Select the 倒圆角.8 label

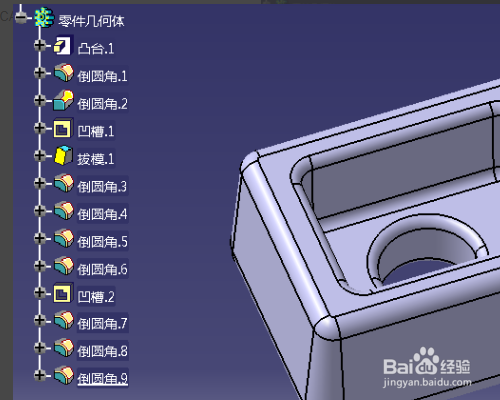102,351
